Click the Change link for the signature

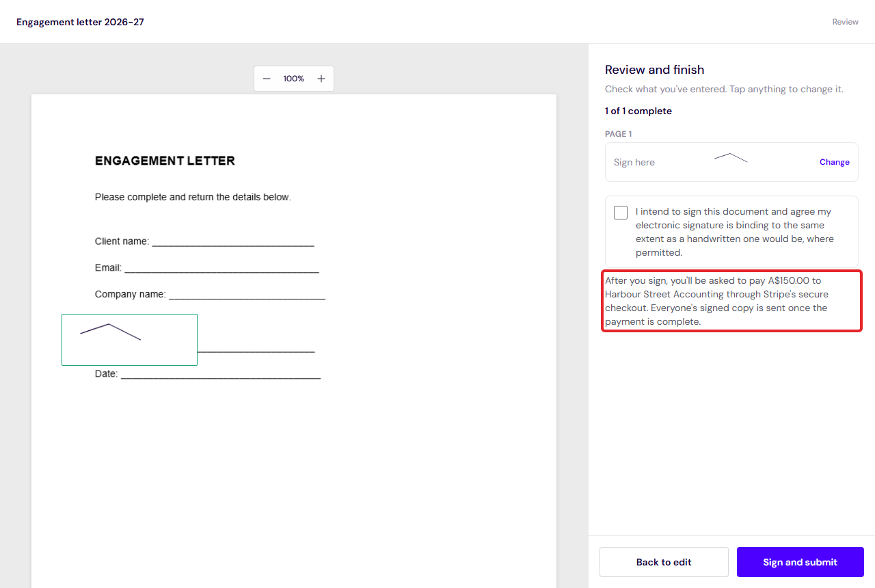click(835, 162)
